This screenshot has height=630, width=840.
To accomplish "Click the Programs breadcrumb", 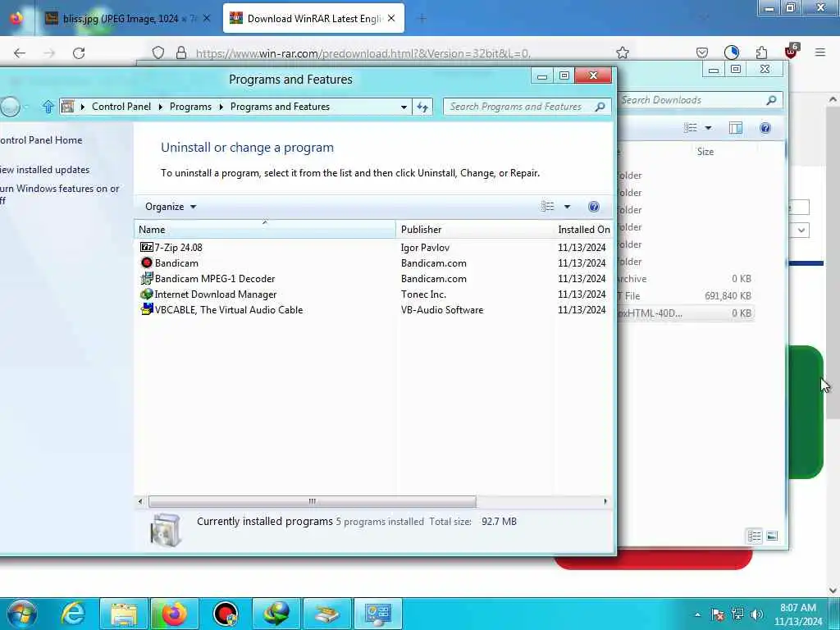I will [x=190, y=107].
